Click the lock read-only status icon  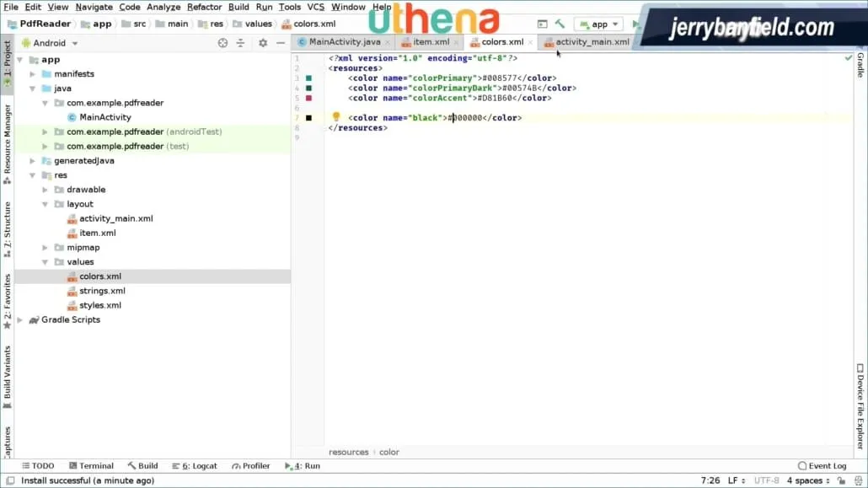point(841,480)
